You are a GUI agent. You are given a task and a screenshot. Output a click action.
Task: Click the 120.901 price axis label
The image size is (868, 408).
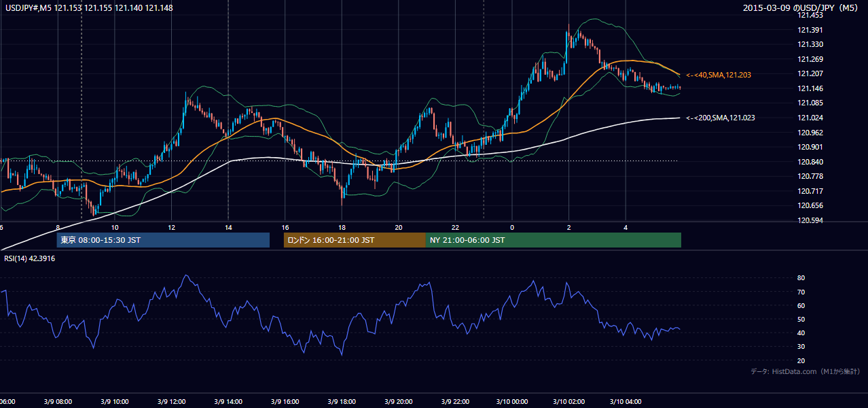tap(810, 147)
